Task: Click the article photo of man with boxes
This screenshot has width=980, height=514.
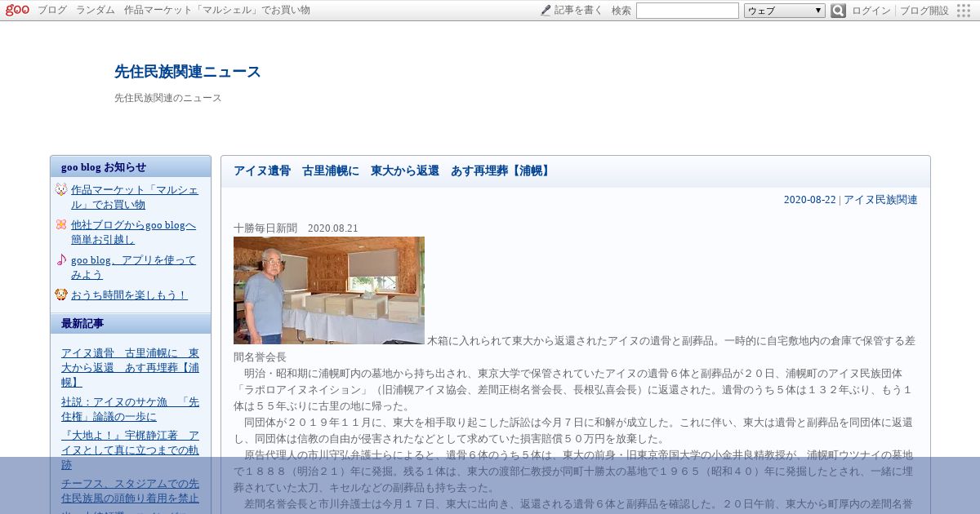Action: [x=329, y=290]
